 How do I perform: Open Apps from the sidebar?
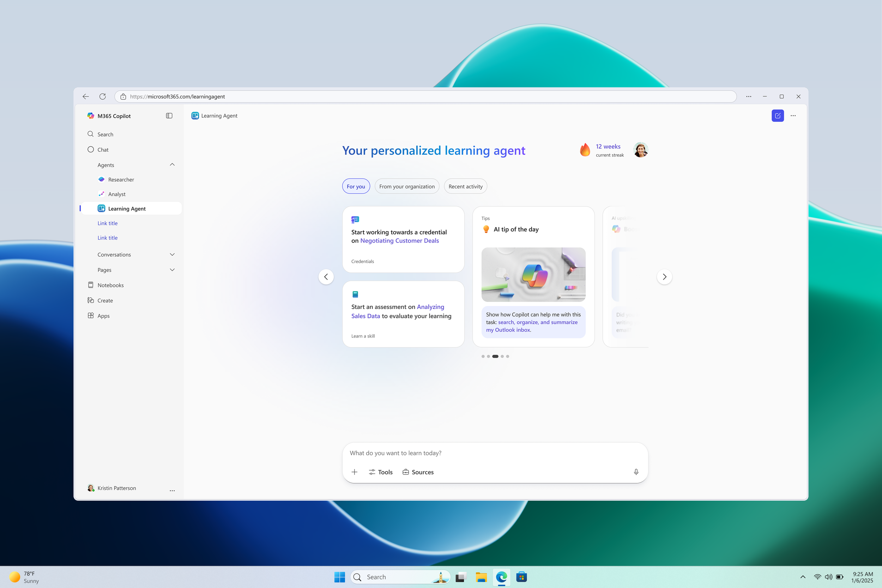(x=103, y=316)
